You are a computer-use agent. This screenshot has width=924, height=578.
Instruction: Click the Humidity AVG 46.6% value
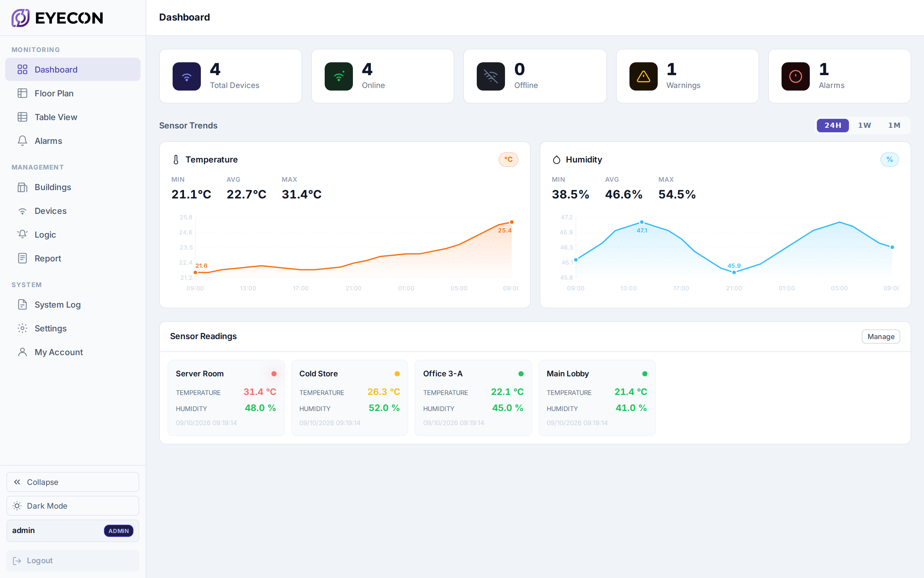623,194
